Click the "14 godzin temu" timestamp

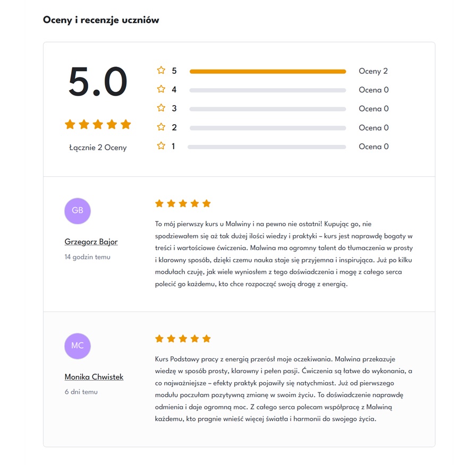click(x=88, y=257)
